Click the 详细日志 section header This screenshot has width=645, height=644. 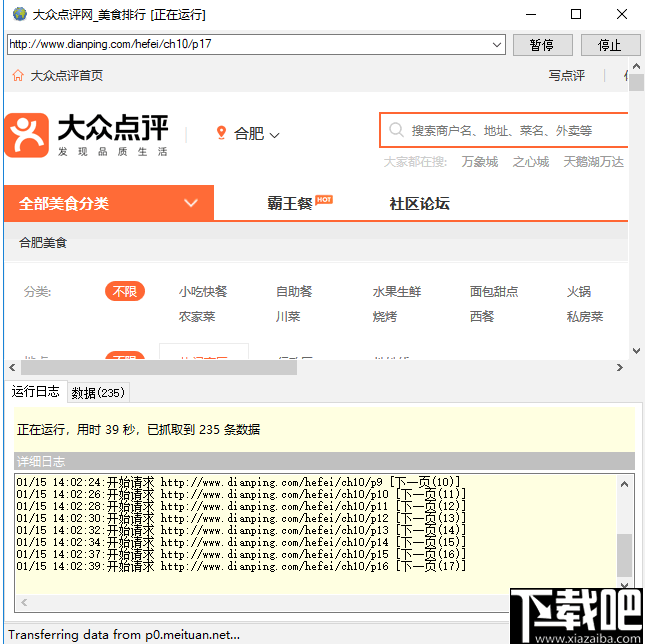[324, 461]
